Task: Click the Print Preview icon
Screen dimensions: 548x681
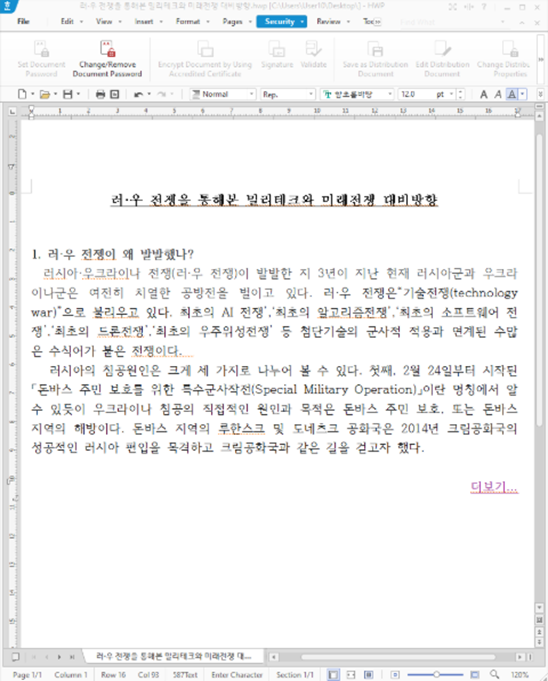Action: [115, 94]
